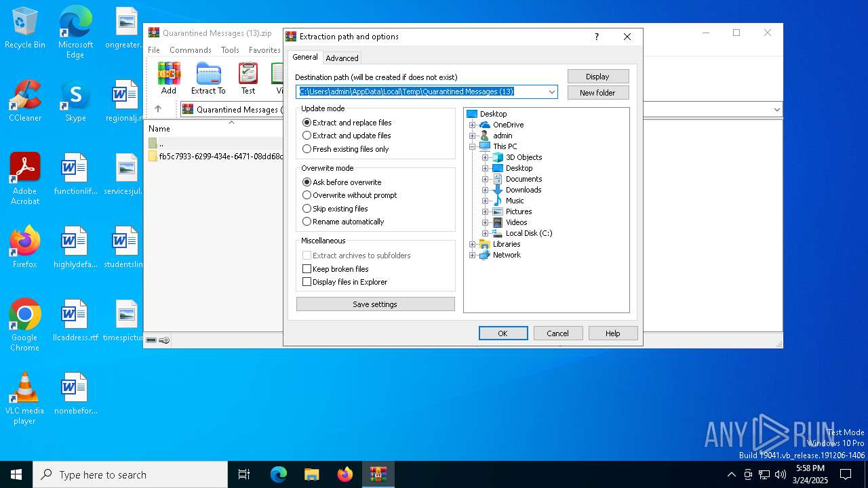Expand the Libraries tree node
This screenshot has width=868, height=488.
(x=473, y=244)
